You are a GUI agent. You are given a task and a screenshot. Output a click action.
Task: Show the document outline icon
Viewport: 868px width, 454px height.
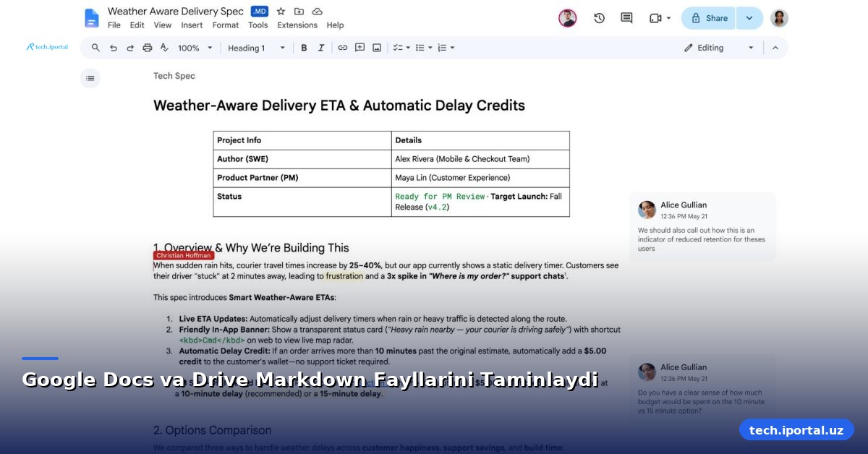(90, 78)
